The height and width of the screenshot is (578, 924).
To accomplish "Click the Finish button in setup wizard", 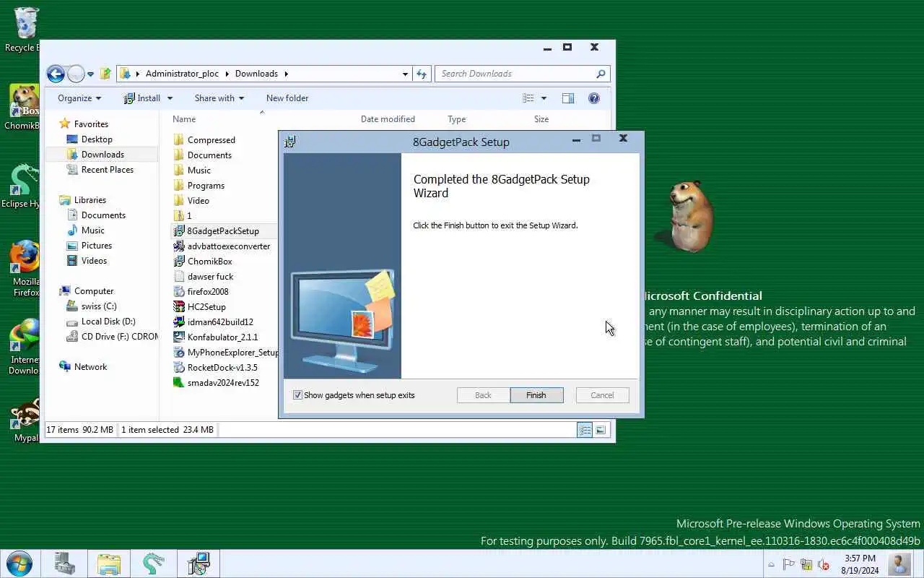I will click(536, 395).
